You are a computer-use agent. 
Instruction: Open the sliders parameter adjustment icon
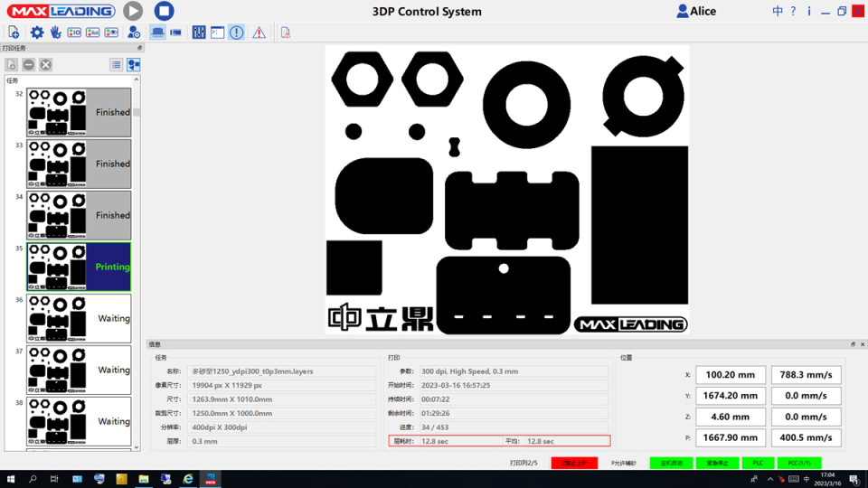(199, 33)
